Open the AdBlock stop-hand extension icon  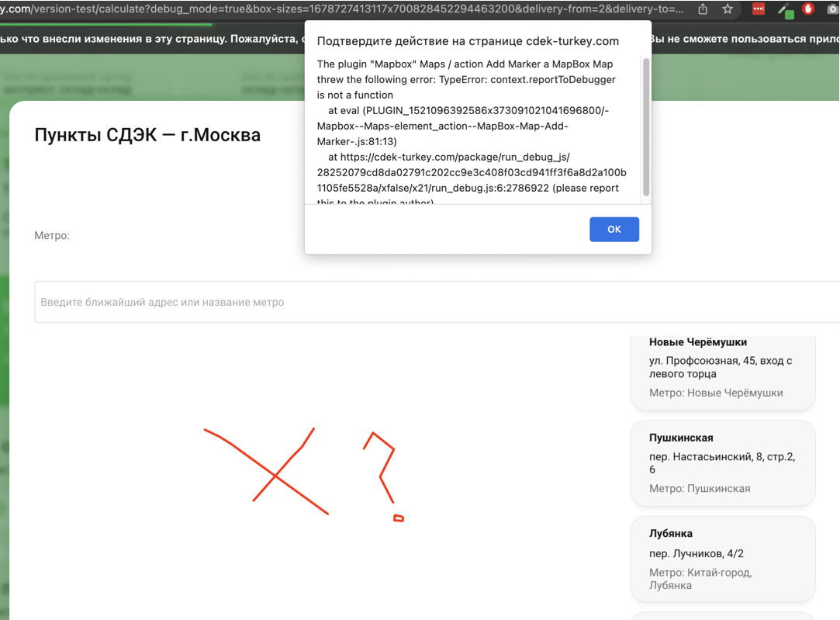coord(808,9)
